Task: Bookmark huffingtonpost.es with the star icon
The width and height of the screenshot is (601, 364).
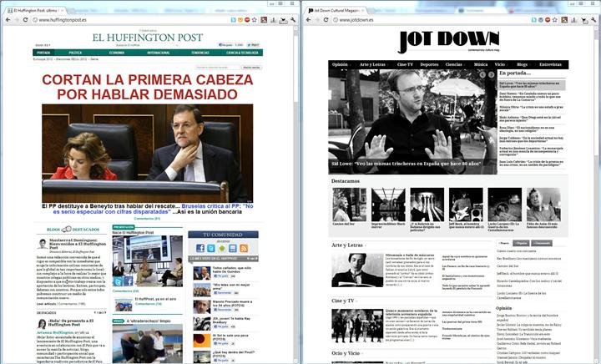Action: (254, 20)
